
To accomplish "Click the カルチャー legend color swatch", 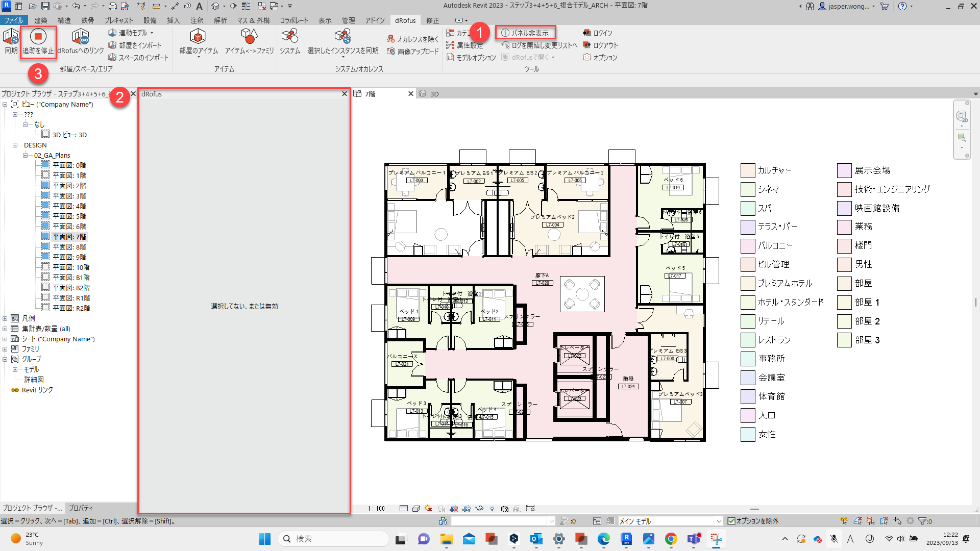I will [x=748, y=170].
